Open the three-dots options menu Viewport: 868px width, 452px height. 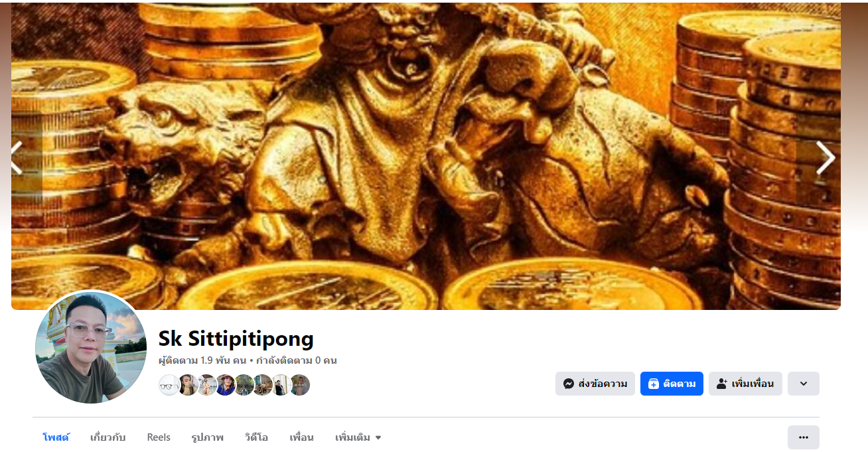tap(804, 437)
